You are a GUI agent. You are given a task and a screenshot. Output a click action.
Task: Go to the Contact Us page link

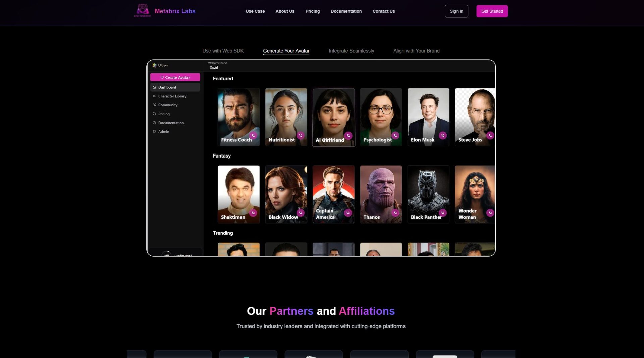point(383,11)
